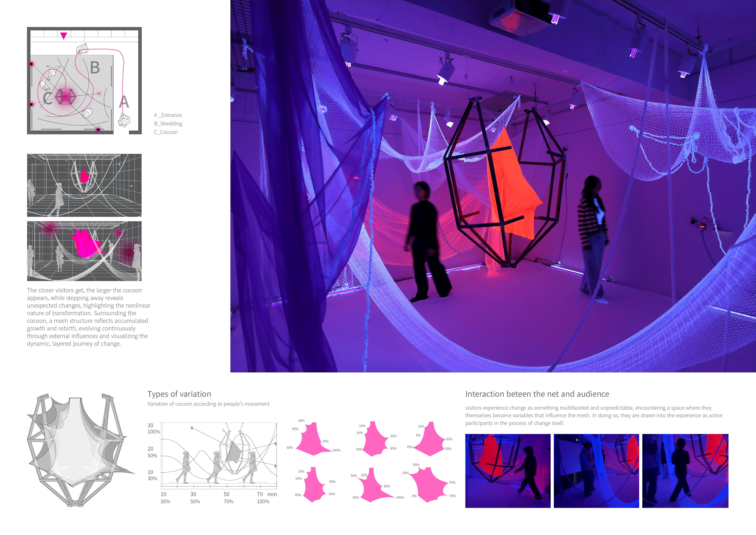Select the B_Shedding legend label
756x535 pixels.
pos(168,124)
